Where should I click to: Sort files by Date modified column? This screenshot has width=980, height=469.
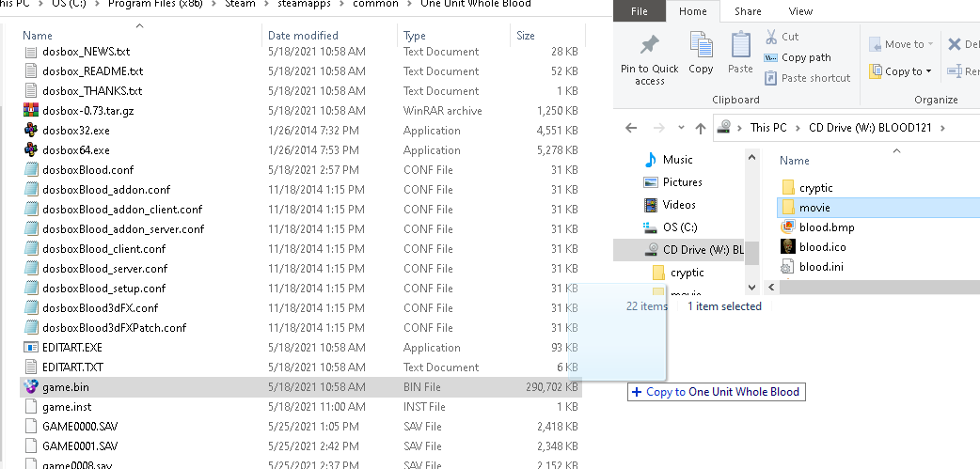[x=303, y=36]
